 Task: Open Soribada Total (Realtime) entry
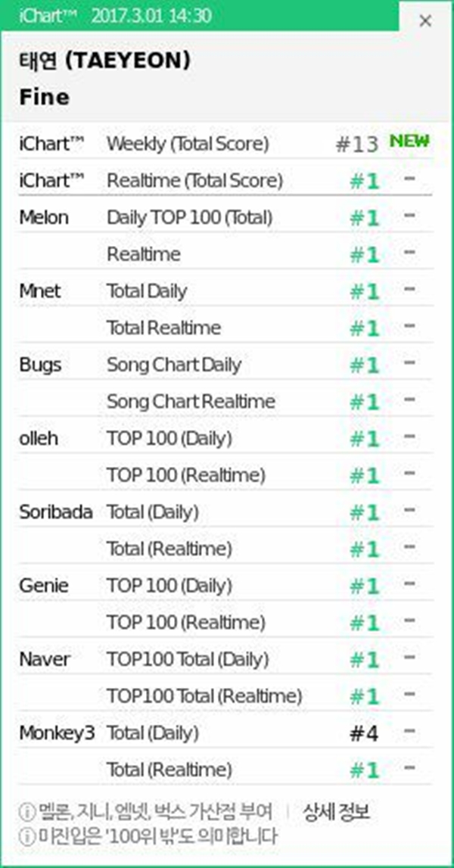(169, 548)
